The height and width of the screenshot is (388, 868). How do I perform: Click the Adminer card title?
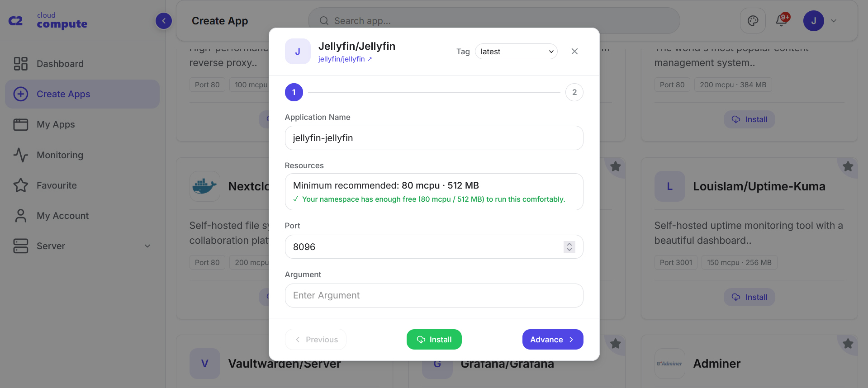pyautogui.click(x=717, y=364)
